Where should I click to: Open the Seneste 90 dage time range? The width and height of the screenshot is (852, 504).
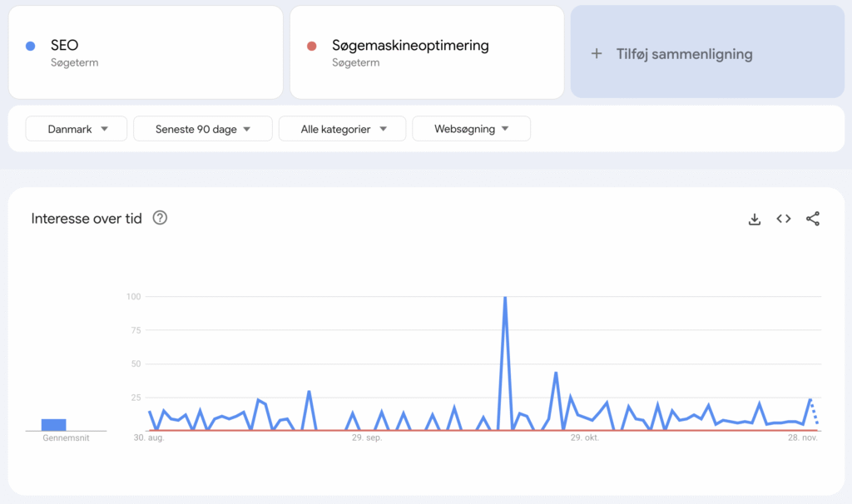click(203, 129)
